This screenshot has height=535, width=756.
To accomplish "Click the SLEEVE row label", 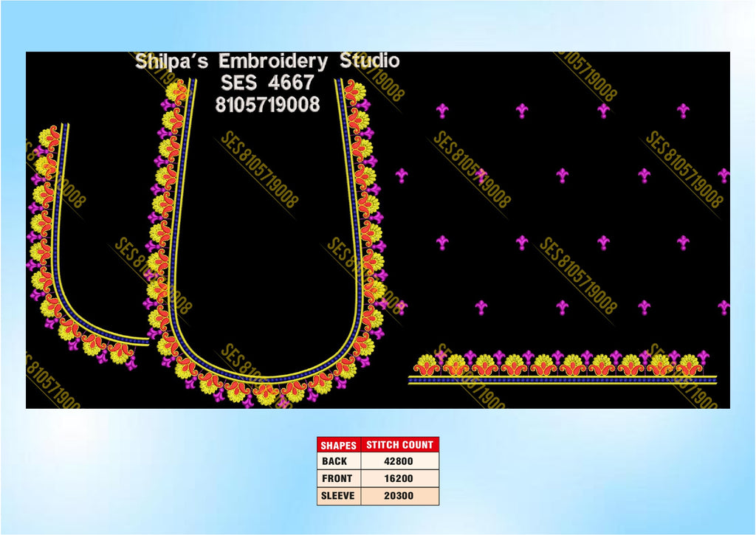I will (337, 496).
